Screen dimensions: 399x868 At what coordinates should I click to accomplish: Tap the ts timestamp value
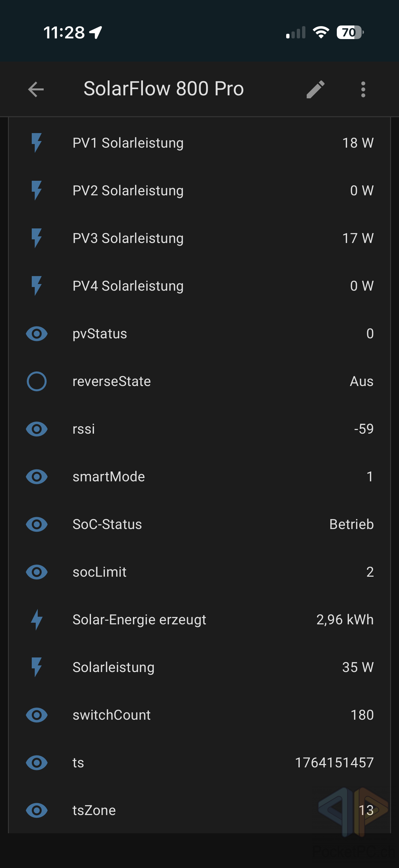[x=334, y=763]
